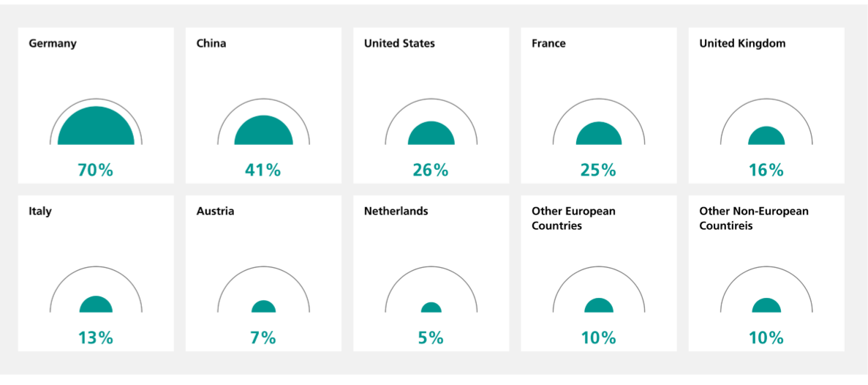Select the Germany card title
This screenshot has width=868, height=385.
coord(53,43)
